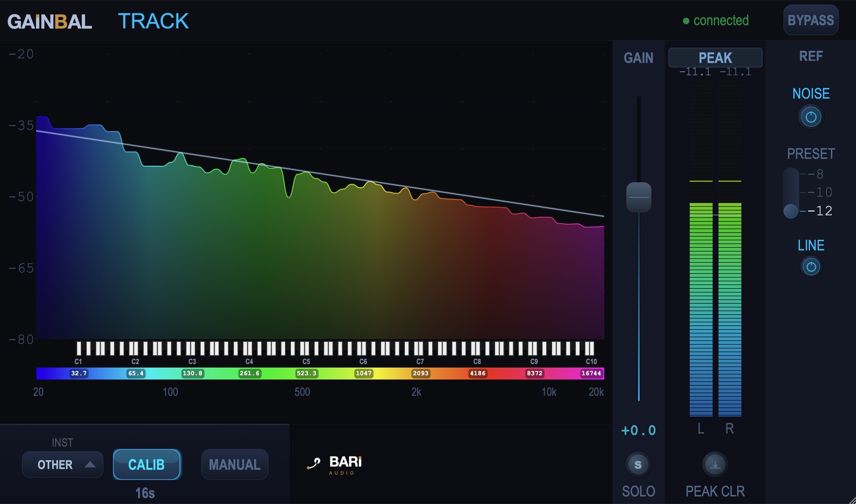
Task: Select the -10 preset value
Action: point(820,192)
